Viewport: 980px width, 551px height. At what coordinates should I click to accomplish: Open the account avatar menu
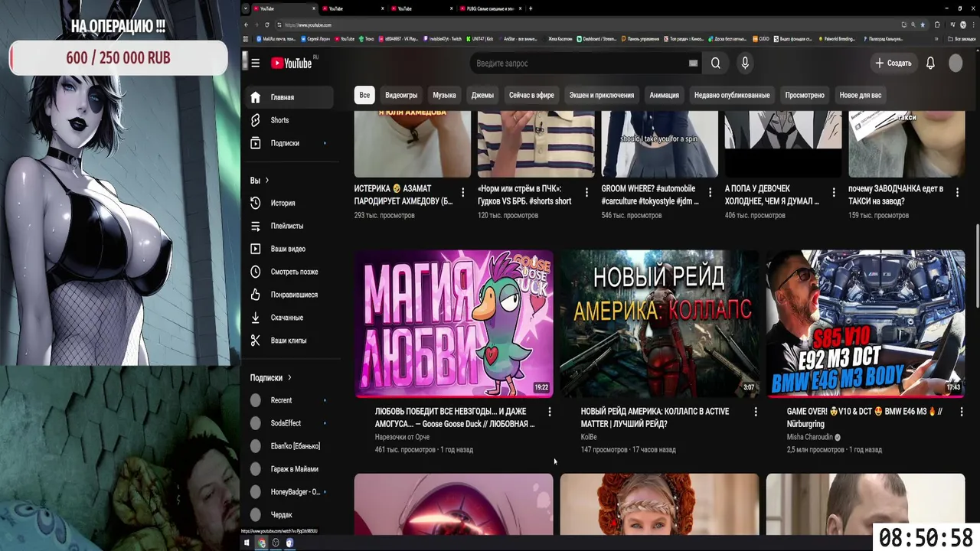pos(955,64)
